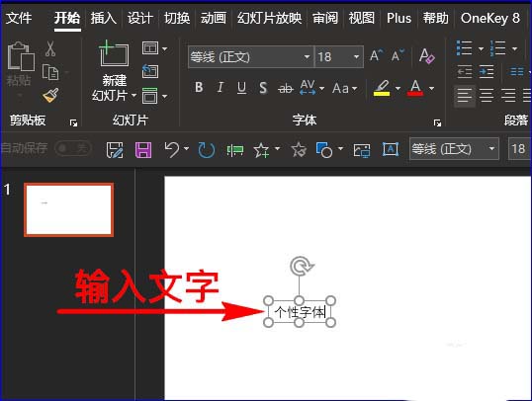Viewport: 532px width, 401px height.
Task: Open the undo history dropdown
Action: [x=186, y=149]
